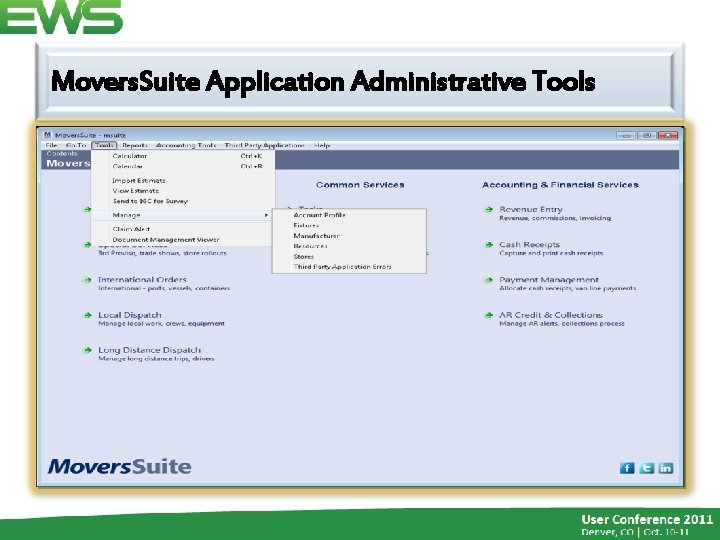Open the Cash Receipts link
This screenshot has height=540, width=720.
pyautogui.click(x=529, y=244)
